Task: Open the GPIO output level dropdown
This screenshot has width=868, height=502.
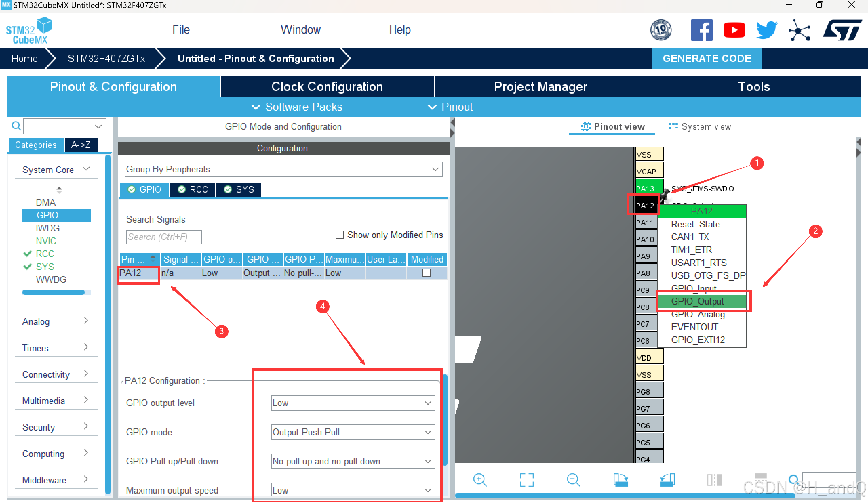Action: click(353, 402)
